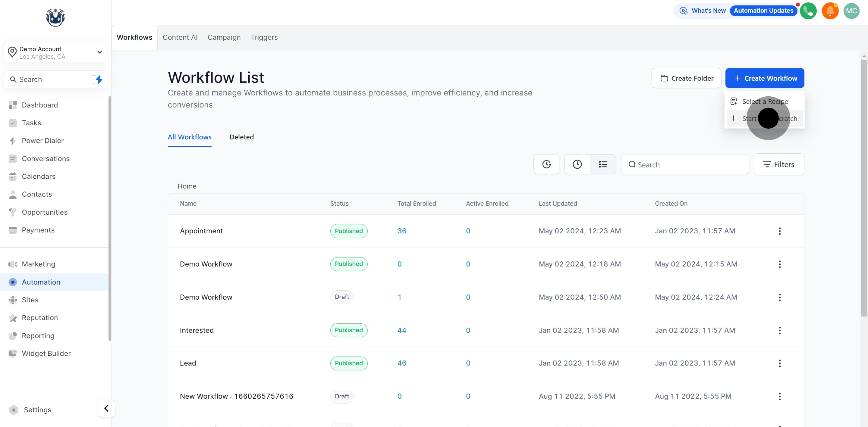Open the Filters button

[x=779, y=164]
